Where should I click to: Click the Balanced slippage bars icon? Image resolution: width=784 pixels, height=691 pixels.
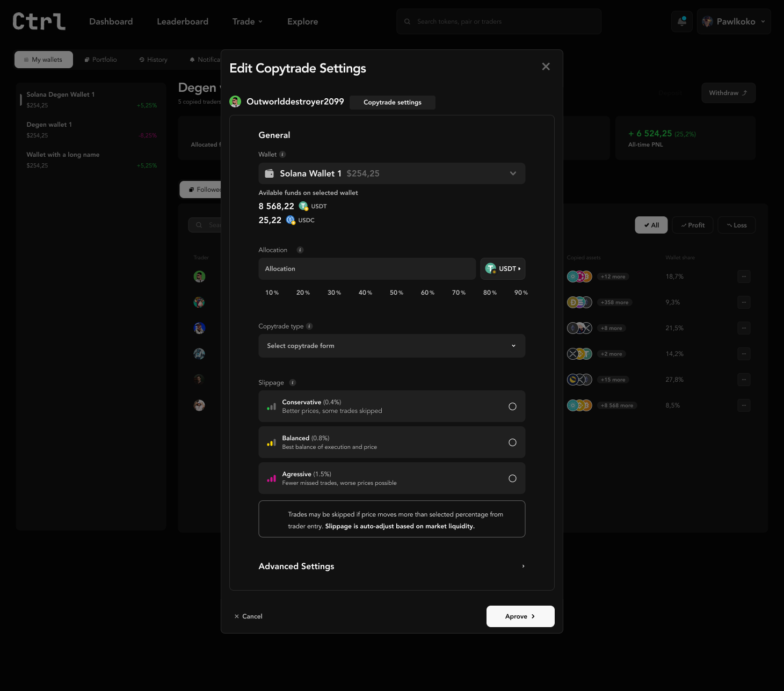272,442
